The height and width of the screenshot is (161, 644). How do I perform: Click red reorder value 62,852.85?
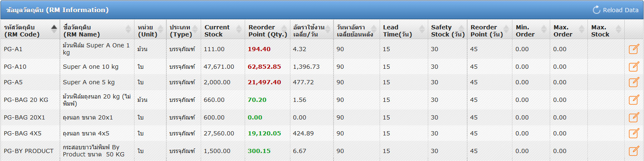point(264,67)
